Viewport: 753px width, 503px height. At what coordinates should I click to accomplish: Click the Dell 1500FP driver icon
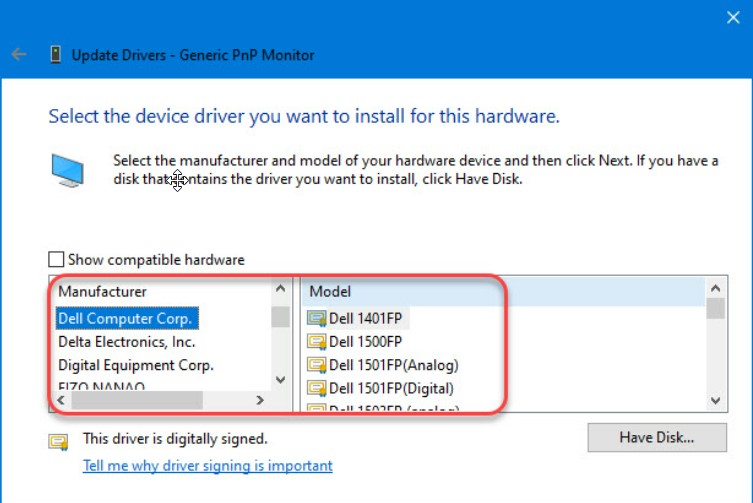point(317,342)
